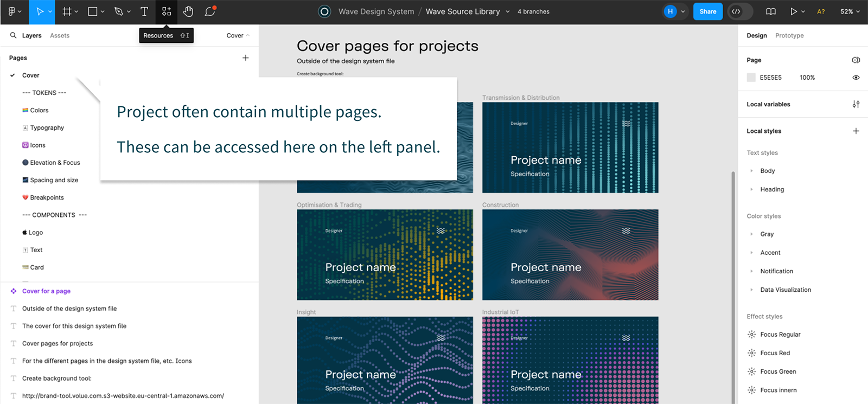Expand the Accent color style group
This screenshot has height=404, width=868.
pyautogui.click(x=751, y=253)
